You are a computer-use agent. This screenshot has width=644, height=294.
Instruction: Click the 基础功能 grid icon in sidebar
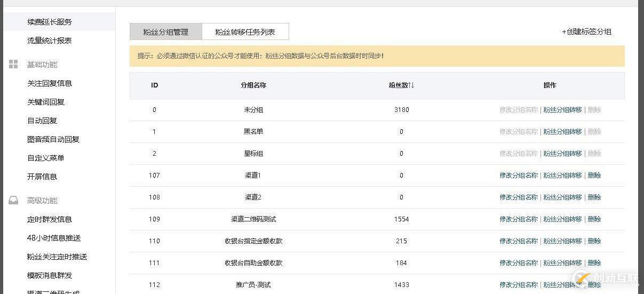[13, 65]
